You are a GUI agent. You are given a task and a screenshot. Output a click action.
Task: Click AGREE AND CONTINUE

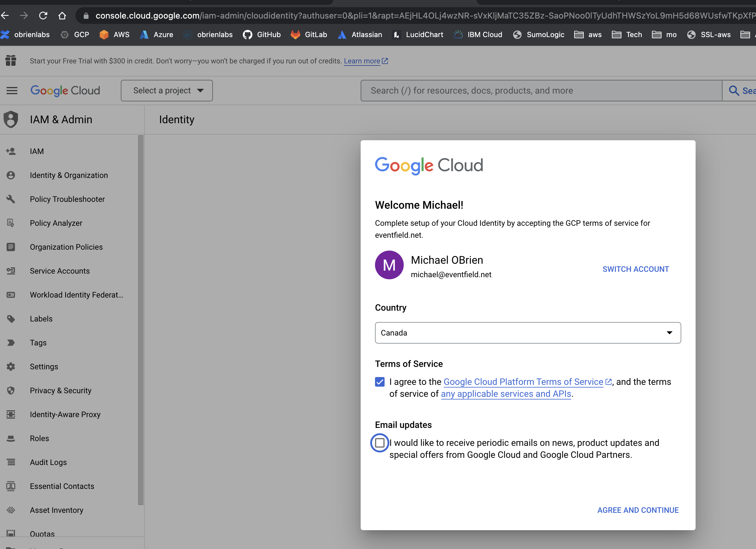[638, 510]
